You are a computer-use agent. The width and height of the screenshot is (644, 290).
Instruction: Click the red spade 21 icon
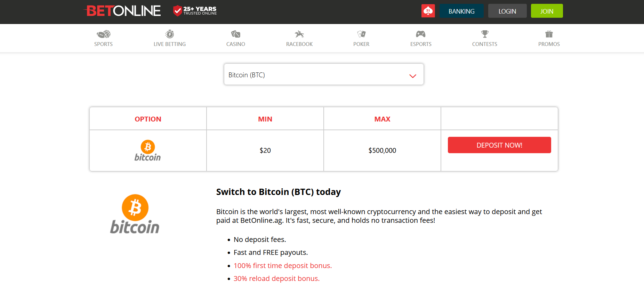[x=428, y=11]
